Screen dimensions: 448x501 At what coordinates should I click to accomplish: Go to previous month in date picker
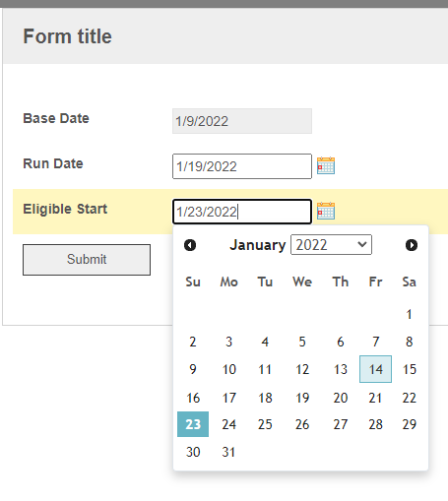[x=190, y=245]
